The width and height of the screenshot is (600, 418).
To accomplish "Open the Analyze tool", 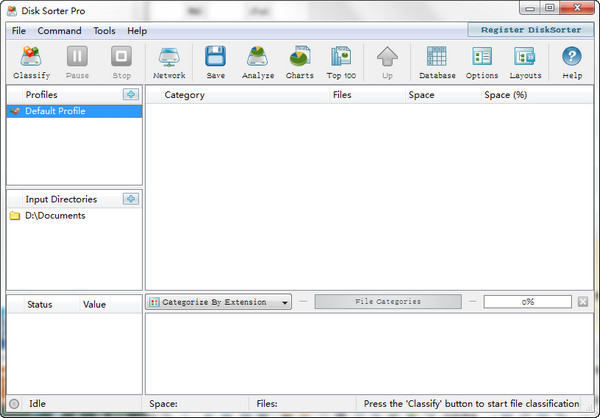I will click(258, 62).
